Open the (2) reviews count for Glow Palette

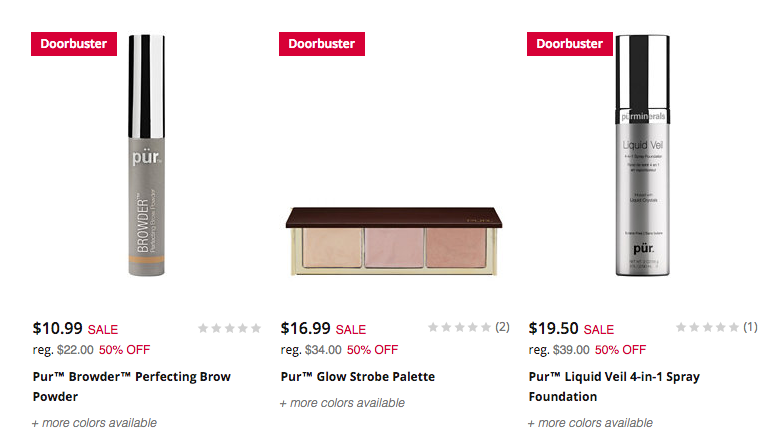(x=503, y=327)
